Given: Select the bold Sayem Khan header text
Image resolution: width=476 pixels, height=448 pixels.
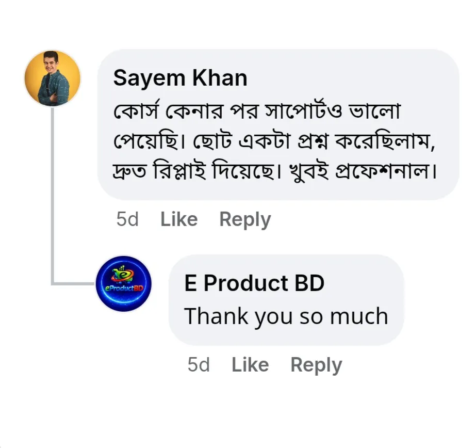Looking at the screenshot, I should pos(182,78).
